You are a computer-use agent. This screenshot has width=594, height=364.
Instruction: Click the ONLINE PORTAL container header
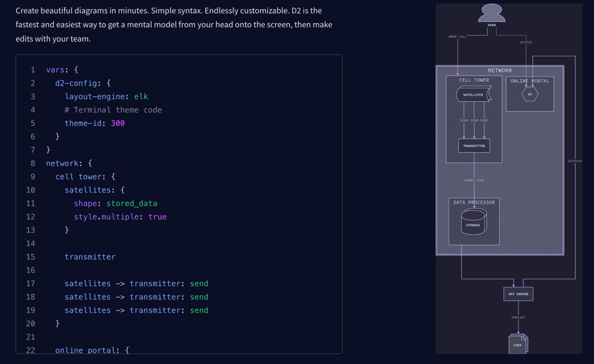[529, 80]
